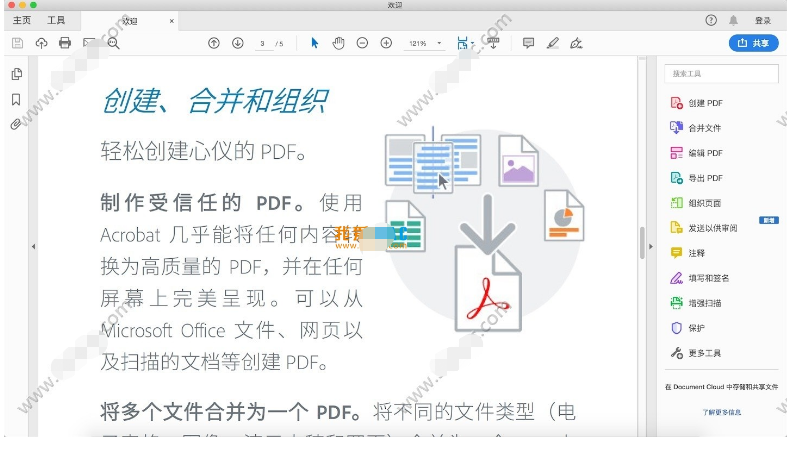Click the scrolling mode toolbar icon
The image size is (789, 452).
[493, 43]
